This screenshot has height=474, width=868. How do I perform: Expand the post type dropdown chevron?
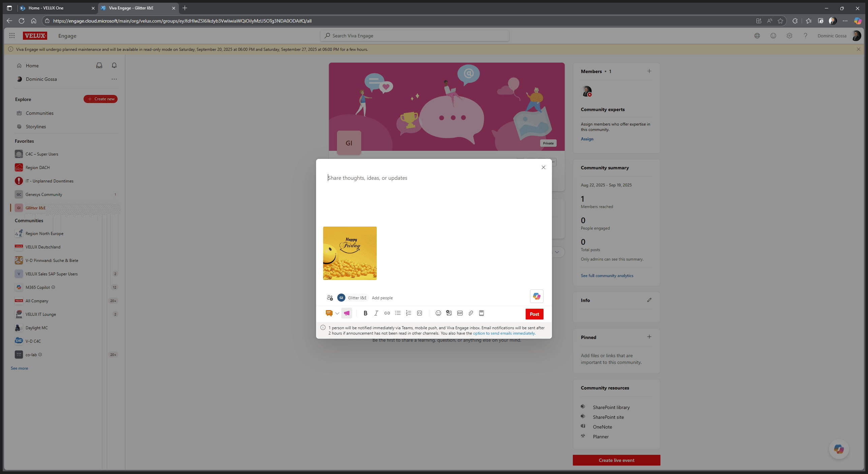point(337,313)
